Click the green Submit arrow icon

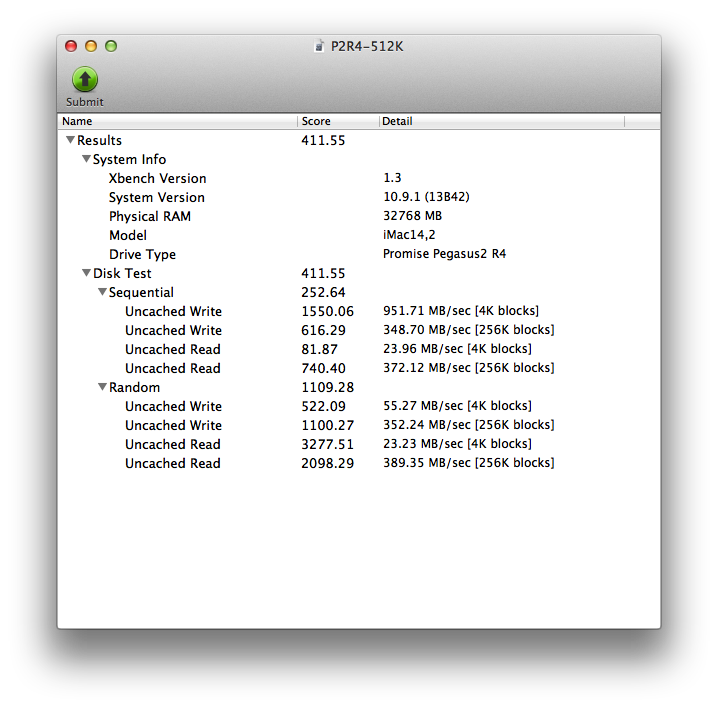pyautogui.click(x=85, y=79)
